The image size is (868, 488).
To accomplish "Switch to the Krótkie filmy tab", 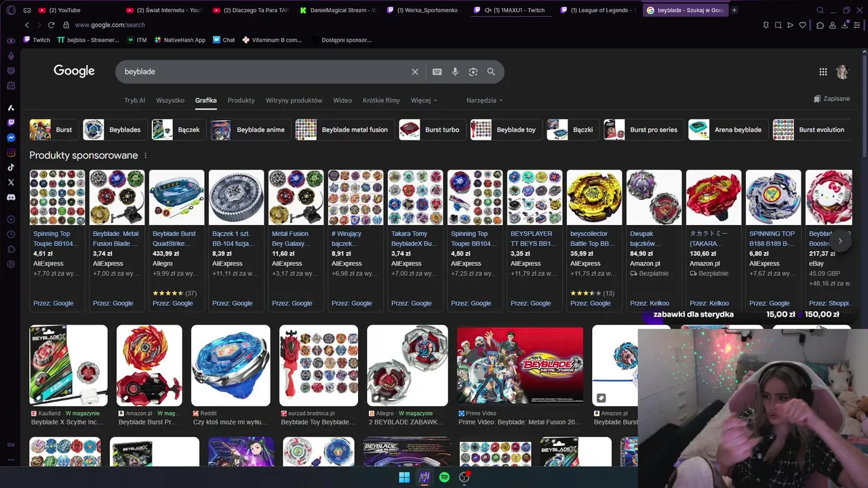I will coord(381,100).
